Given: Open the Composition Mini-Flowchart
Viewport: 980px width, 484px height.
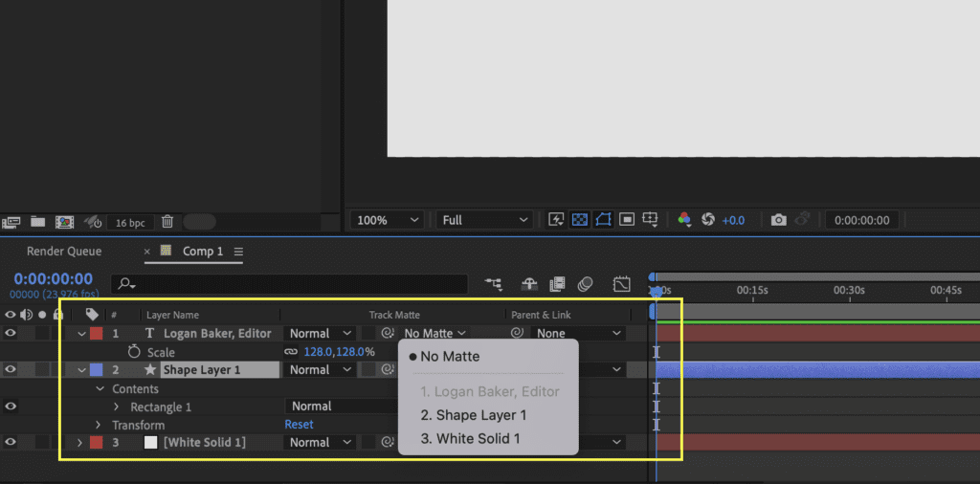Looking at the screenshot, I should (494, 284).
